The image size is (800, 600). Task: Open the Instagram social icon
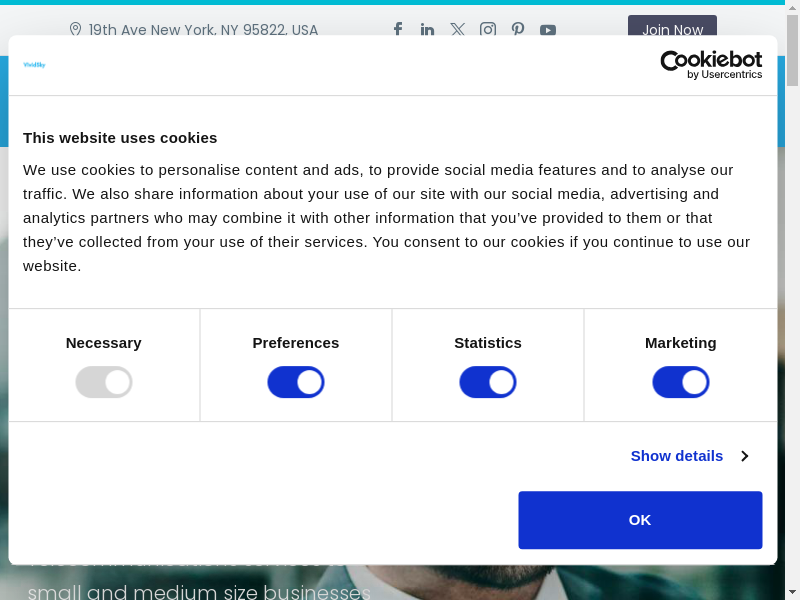pos(488,30)
